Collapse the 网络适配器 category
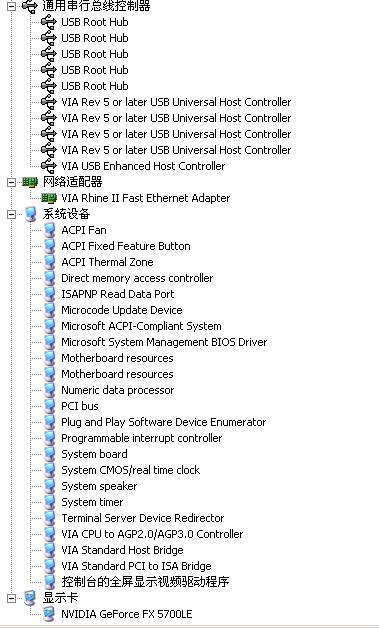379x628 pixels. pyautogui.click(x=12, y=182)
